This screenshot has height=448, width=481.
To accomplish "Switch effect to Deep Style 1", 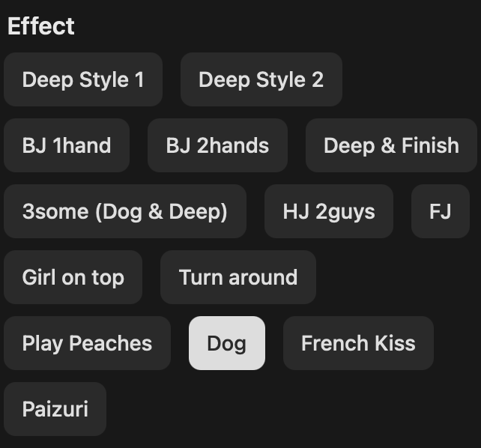I will point(83,79).
